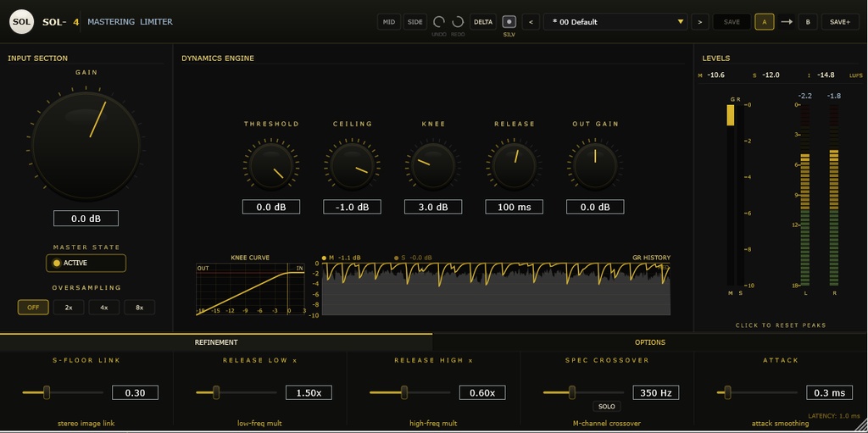Click the left channel peak -2.2 readout
The image size is (868, 433).
[x=804, y=96]
